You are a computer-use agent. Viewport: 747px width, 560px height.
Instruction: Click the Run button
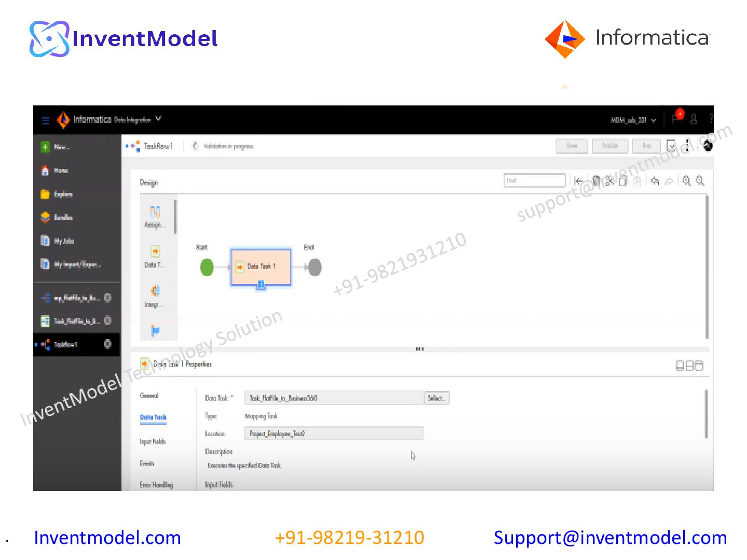coord(646,146)
